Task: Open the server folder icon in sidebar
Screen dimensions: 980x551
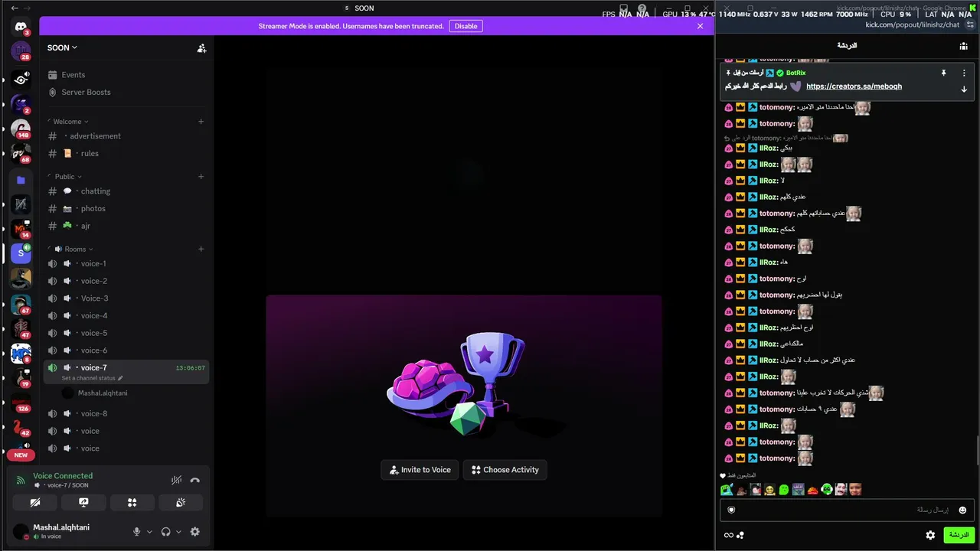Action: 21,181
